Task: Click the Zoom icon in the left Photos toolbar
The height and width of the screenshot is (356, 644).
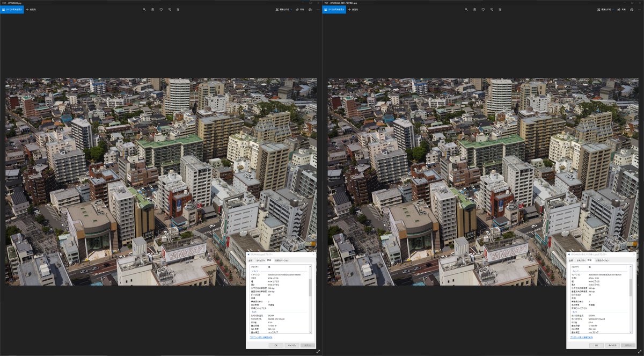Action: [144, 9]
